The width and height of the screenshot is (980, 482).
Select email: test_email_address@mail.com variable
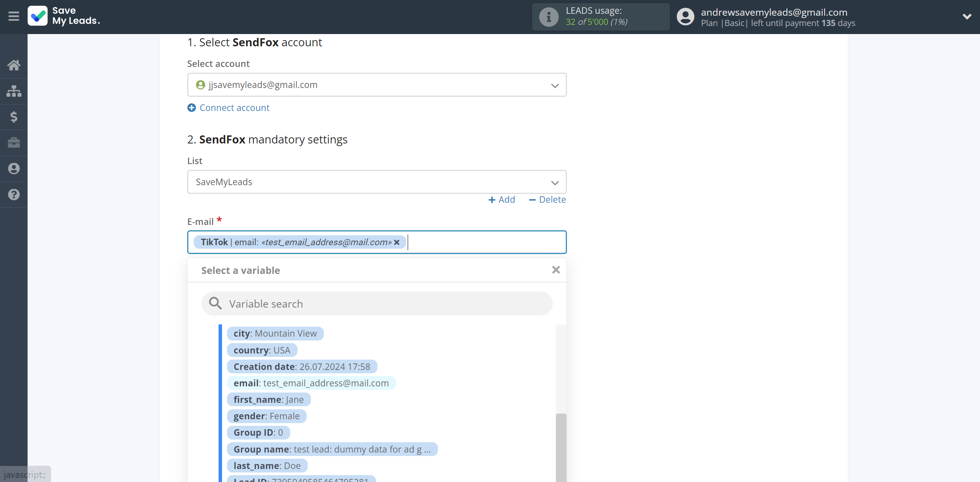click(x=311, y=383)
